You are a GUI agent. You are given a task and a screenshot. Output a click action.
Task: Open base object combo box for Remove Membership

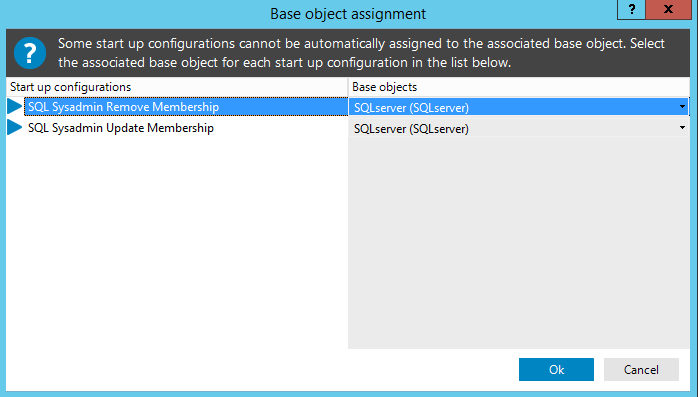[519, 107]
